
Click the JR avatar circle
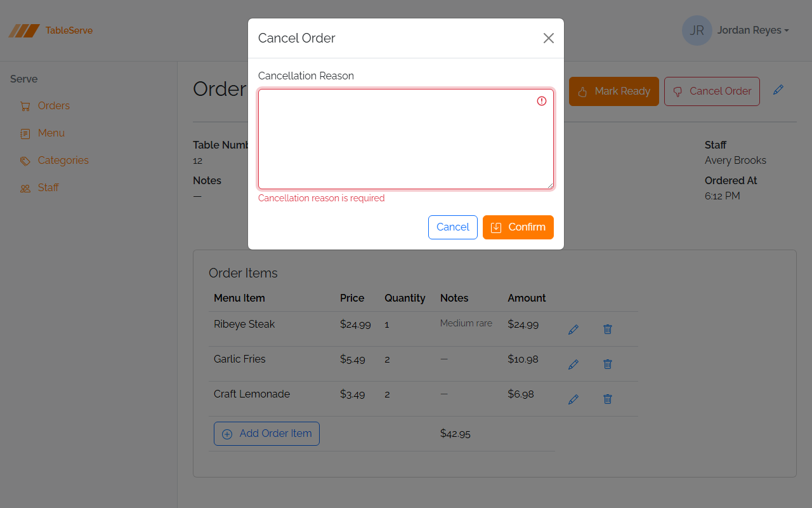[697, 30]
